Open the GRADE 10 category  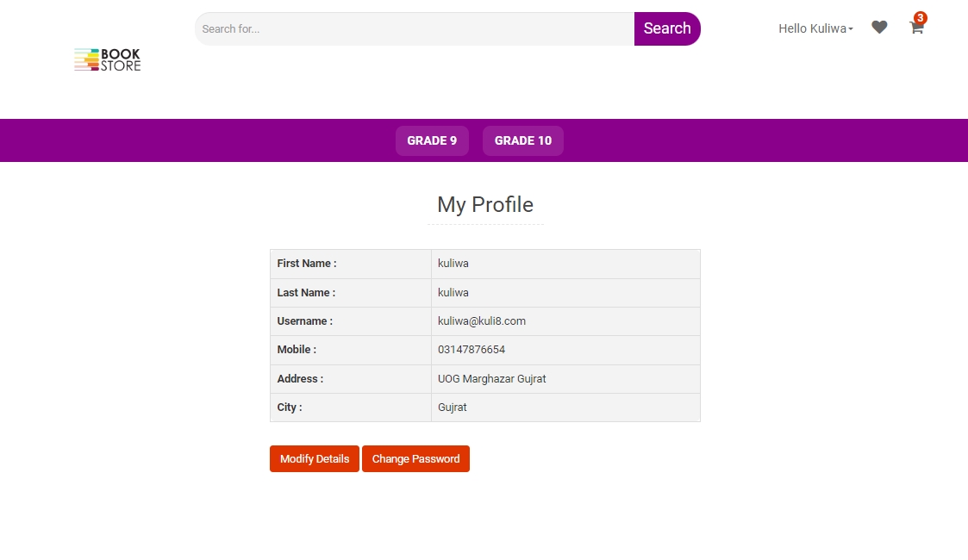[x=522, y=140]
